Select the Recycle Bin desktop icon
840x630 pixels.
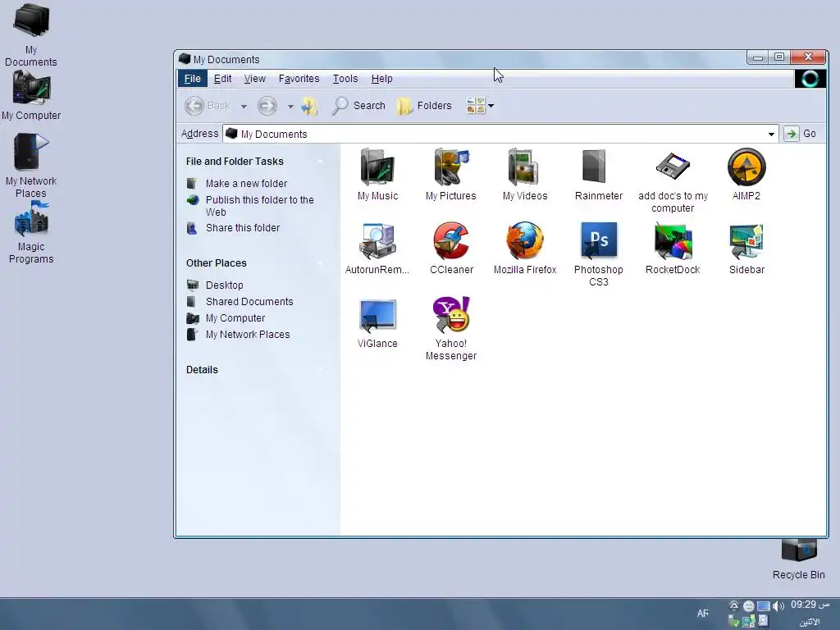pyautogui.click(x=798, y=550)
